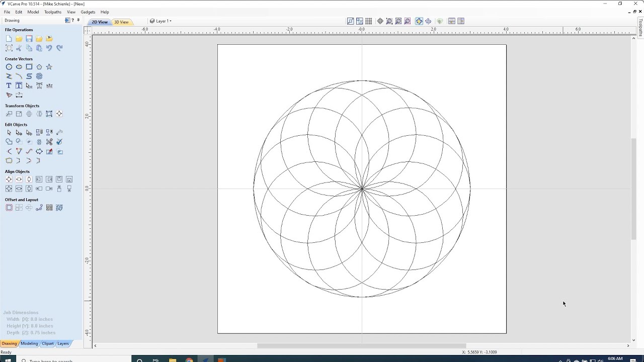Screen dimensions: 644x362
Task: Activate the Selection arrow tool
Action: coord(9,133)
